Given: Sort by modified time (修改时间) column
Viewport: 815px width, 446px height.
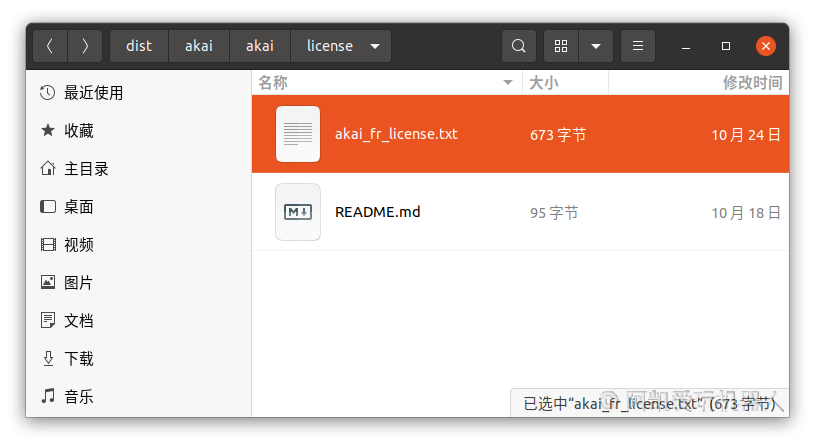Looking at the screenshot, I should [752, 82].
